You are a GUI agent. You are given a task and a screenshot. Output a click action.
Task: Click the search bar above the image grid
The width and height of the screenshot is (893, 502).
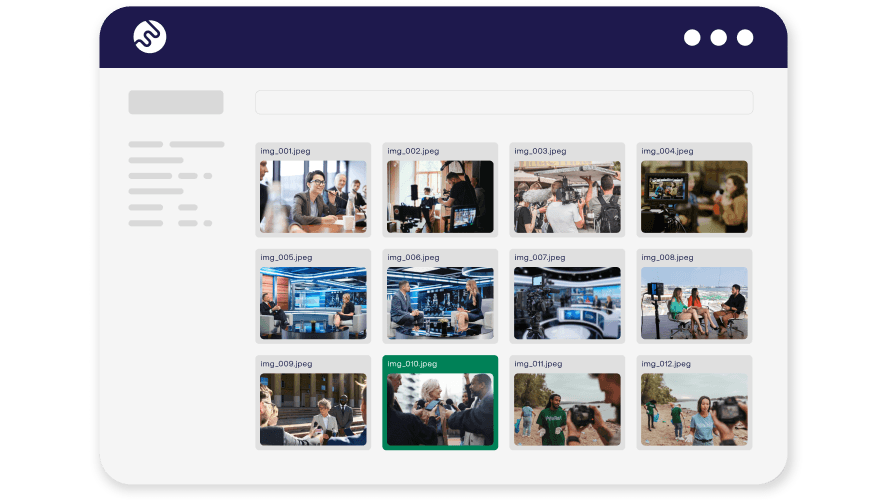[x=503, y=102]
